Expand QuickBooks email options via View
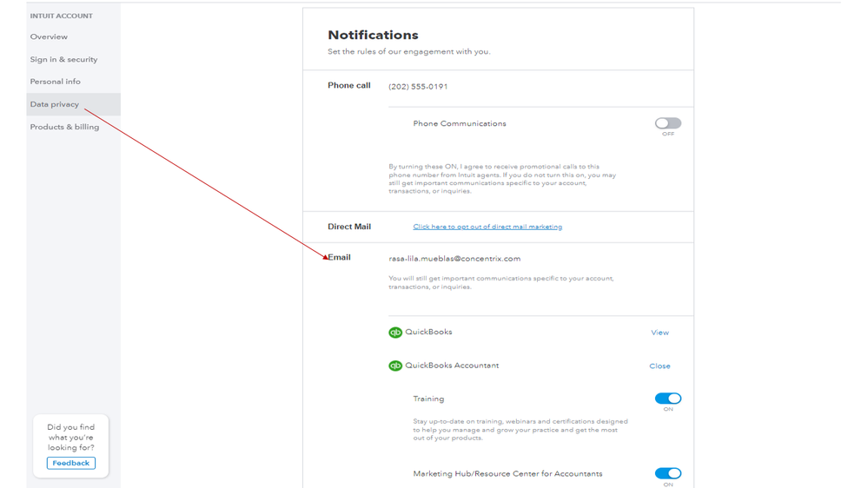This screenshot has width=868, height=488. [659, 333]
